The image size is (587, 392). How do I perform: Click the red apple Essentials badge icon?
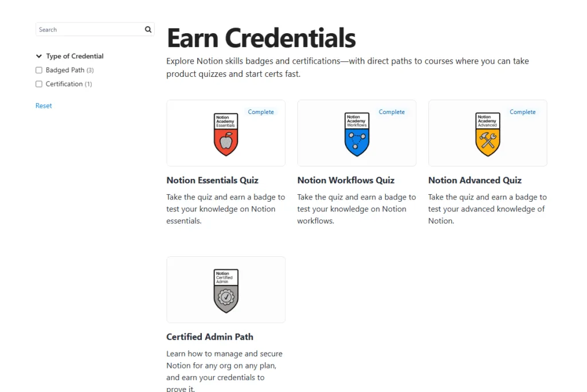click(x=226, y=135)
